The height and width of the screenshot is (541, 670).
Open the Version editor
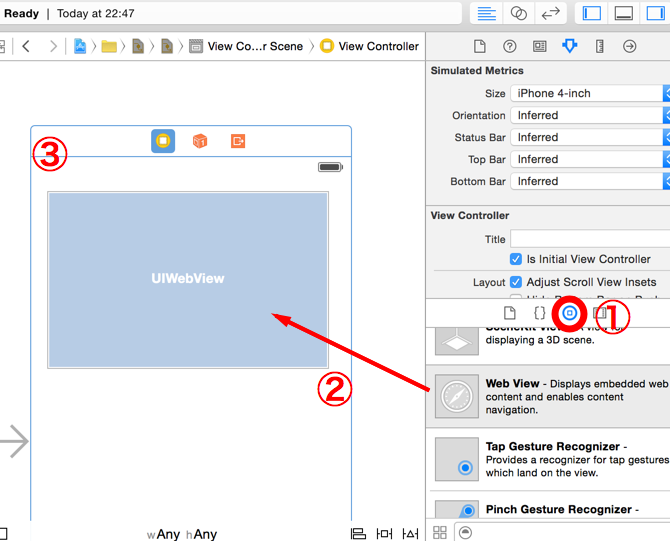[x=550, y=14]
